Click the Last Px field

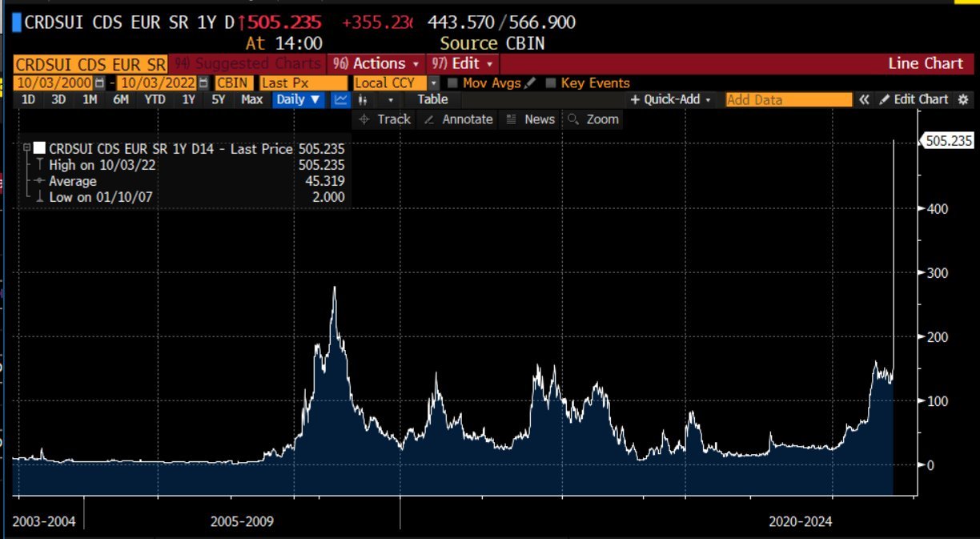303,82
